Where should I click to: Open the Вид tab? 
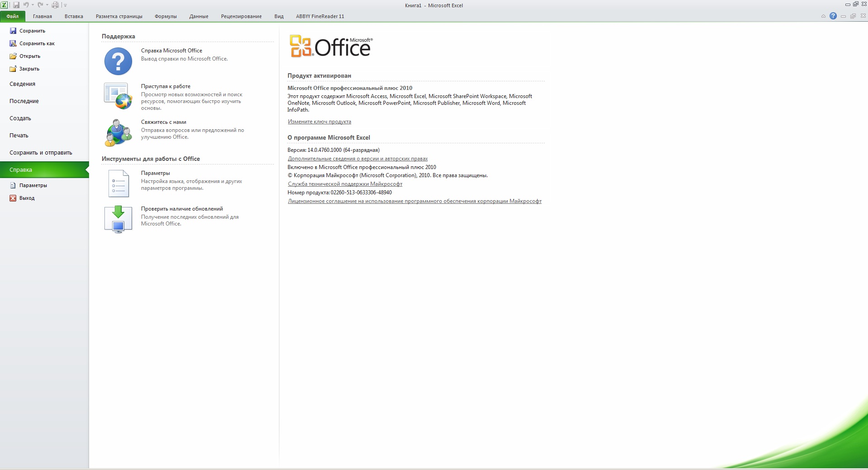(279, 16)
